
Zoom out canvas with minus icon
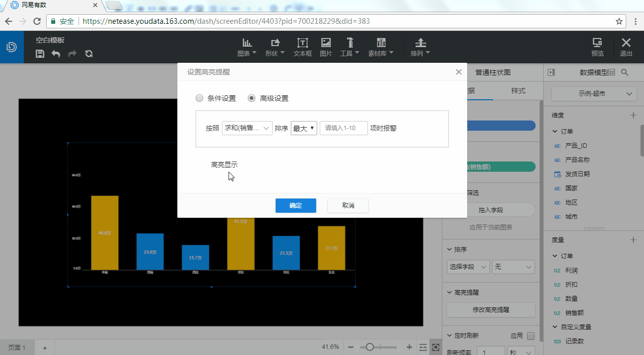[x=351, y=347]
